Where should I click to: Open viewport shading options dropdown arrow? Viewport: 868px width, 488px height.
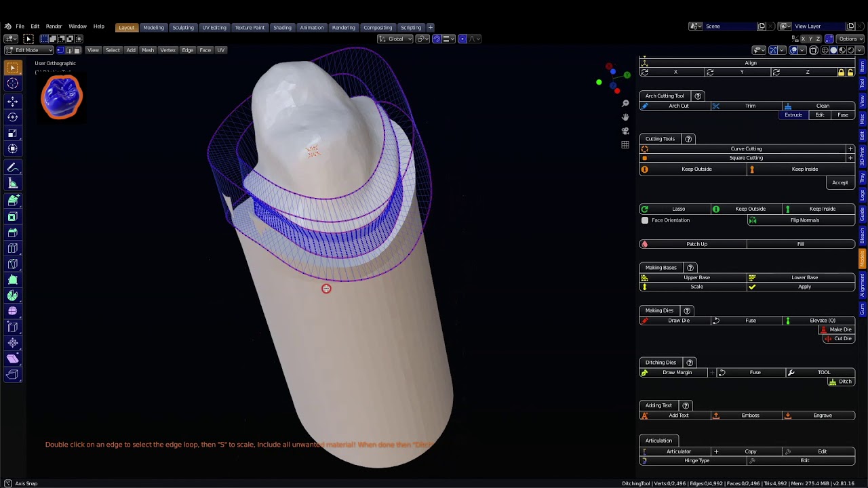point(860,50)
